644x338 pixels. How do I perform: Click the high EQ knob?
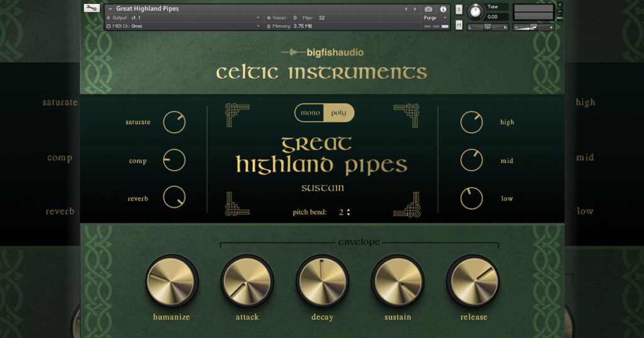[472, 123]
